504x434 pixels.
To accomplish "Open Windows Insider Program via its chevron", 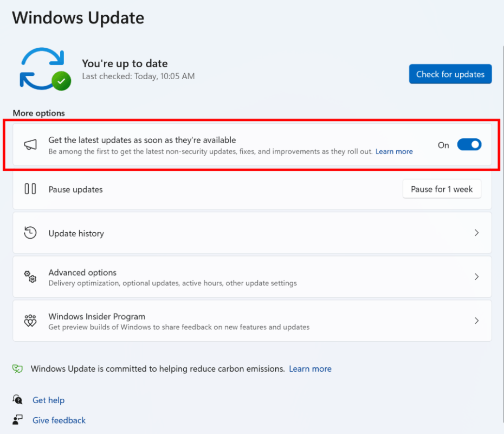I will [477, 321].
